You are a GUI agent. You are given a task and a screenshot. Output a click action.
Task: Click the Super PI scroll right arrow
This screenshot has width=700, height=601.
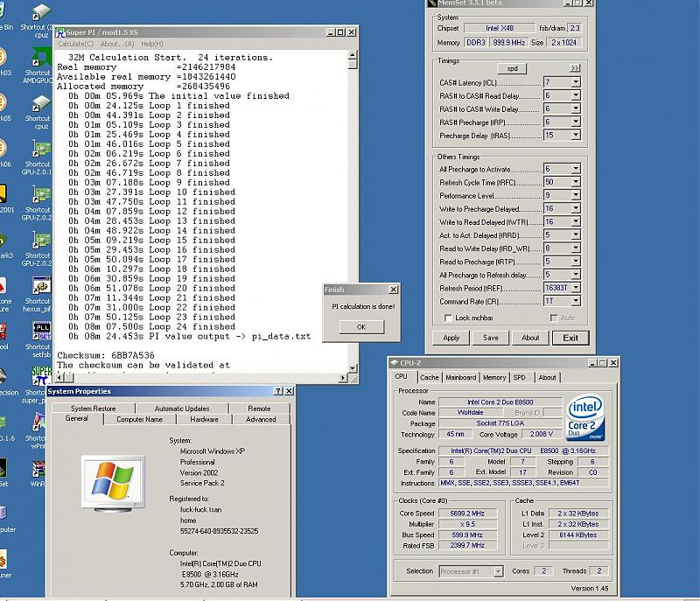click(x=343, y=378)
